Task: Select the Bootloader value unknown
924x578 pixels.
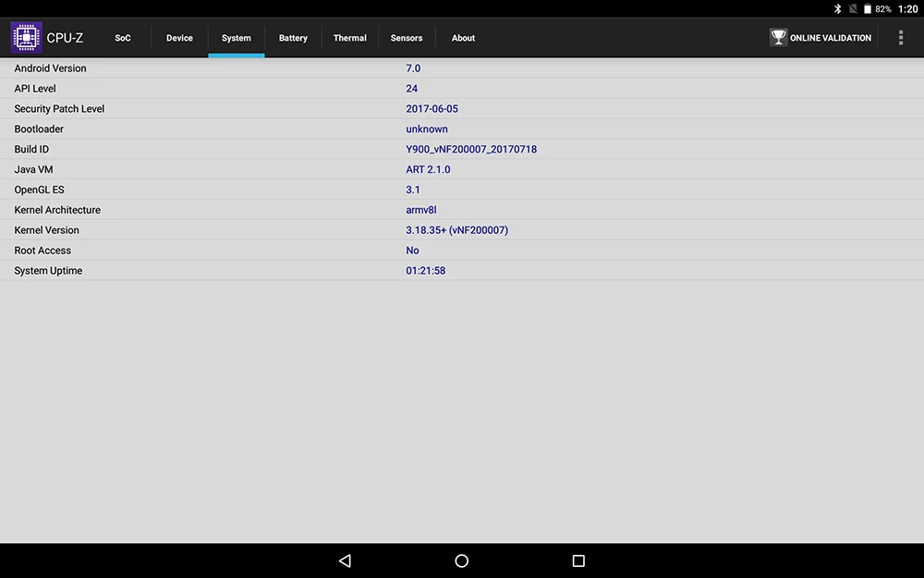Action: 427,129
